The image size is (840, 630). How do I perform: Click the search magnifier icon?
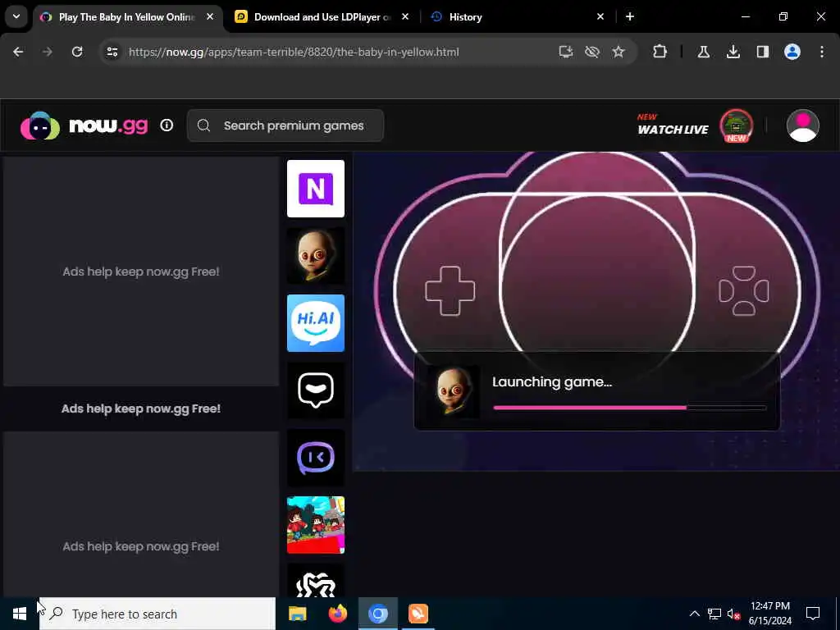tap(203, 126)
